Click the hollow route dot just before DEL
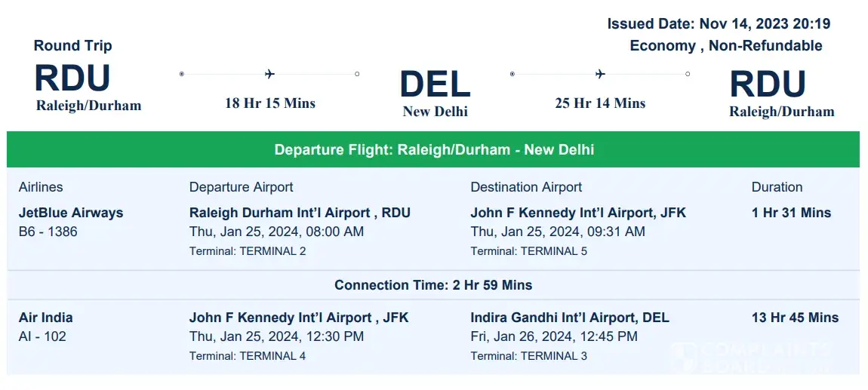 pos(357,74)
